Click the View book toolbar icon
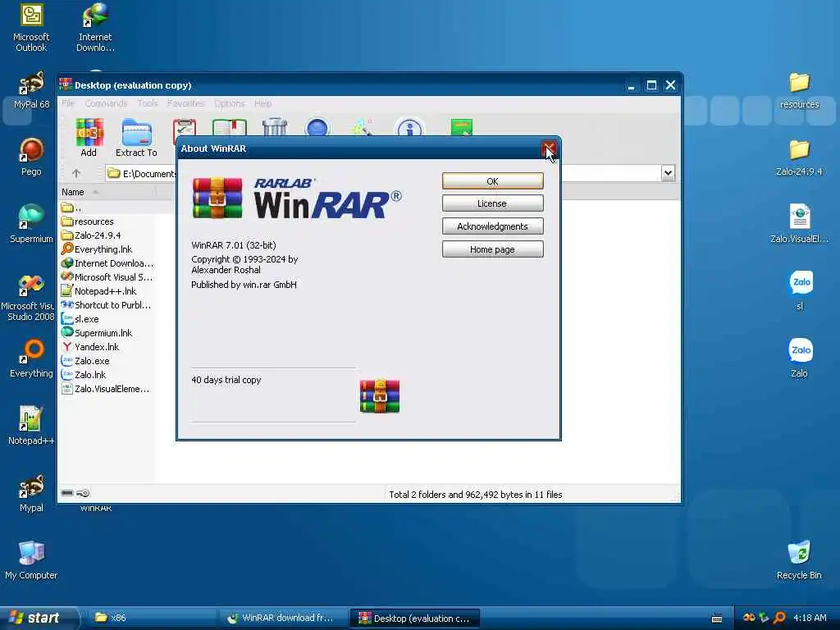This screenshot has width=840, height=630. [230, 127]
